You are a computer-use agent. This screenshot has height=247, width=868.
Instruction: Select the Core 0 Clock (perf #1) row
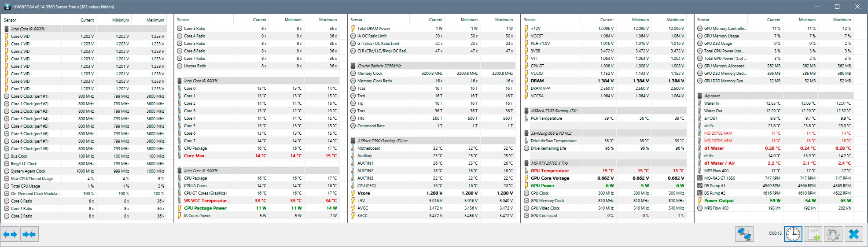pos(85,96)
